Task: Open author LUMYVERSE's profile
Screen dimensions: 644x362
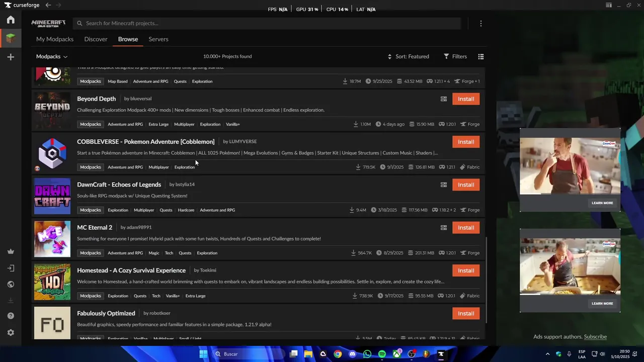Action: (243, 142)
